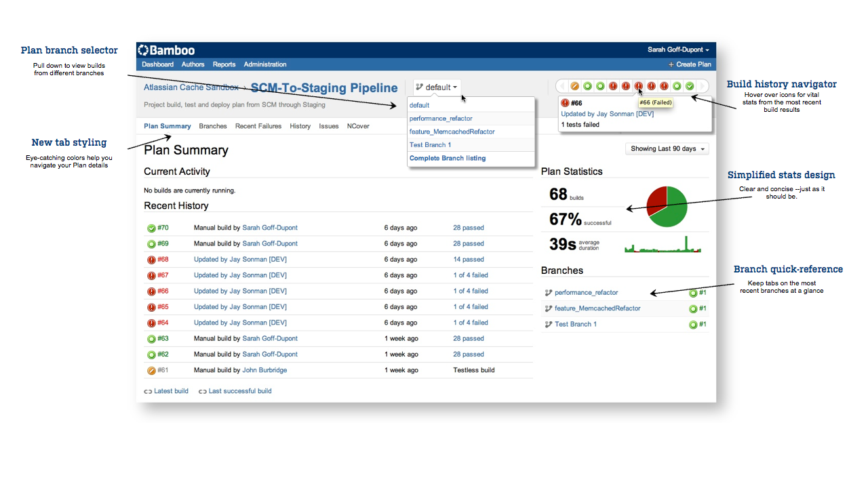Click the average duration bar chart

pyautogui.click(x=663, y=244)
